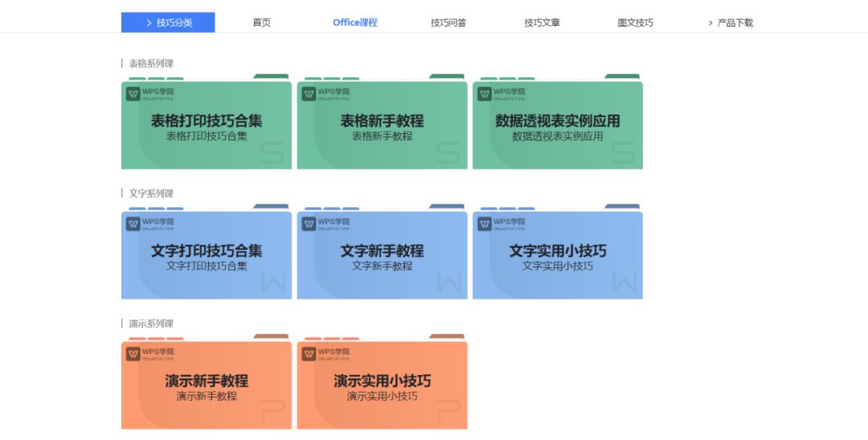Click the 表格系列课 section heading
The width and height of the screenshot is (868, 440).
[x=151, y=63]
